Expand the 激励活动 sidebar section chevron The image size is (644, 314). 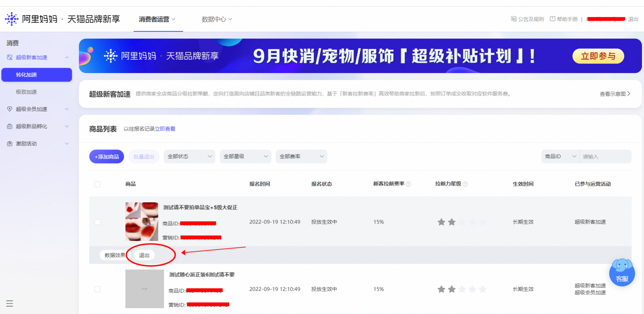click(67, 144)
